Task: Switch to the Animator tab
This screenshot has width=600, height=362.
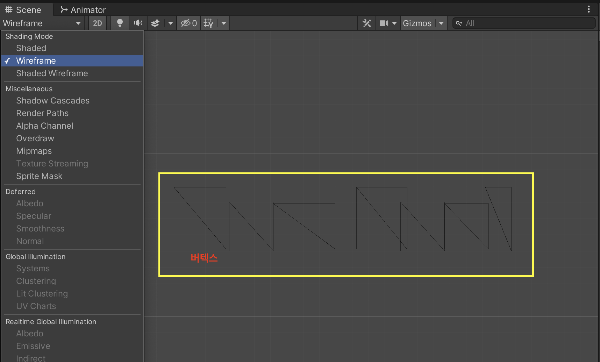Action: 83,10
